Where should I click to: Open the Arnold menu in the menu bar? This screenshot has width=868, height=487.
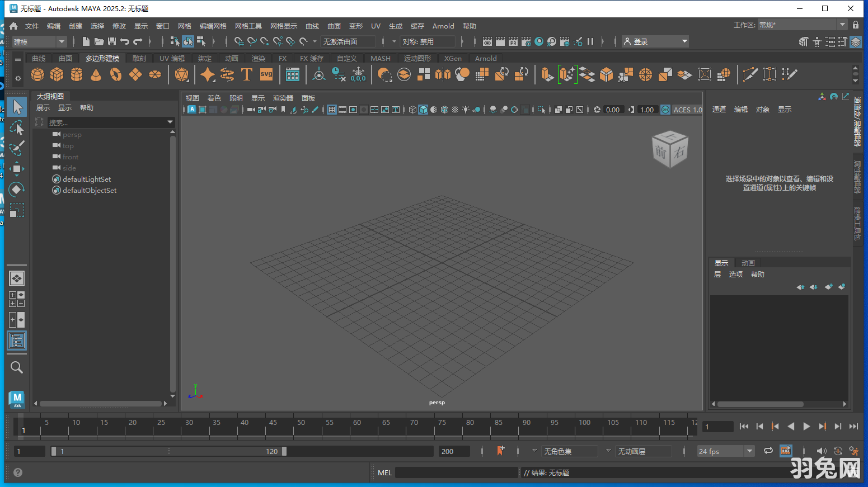pyautogui.click(x=443, y=26)
